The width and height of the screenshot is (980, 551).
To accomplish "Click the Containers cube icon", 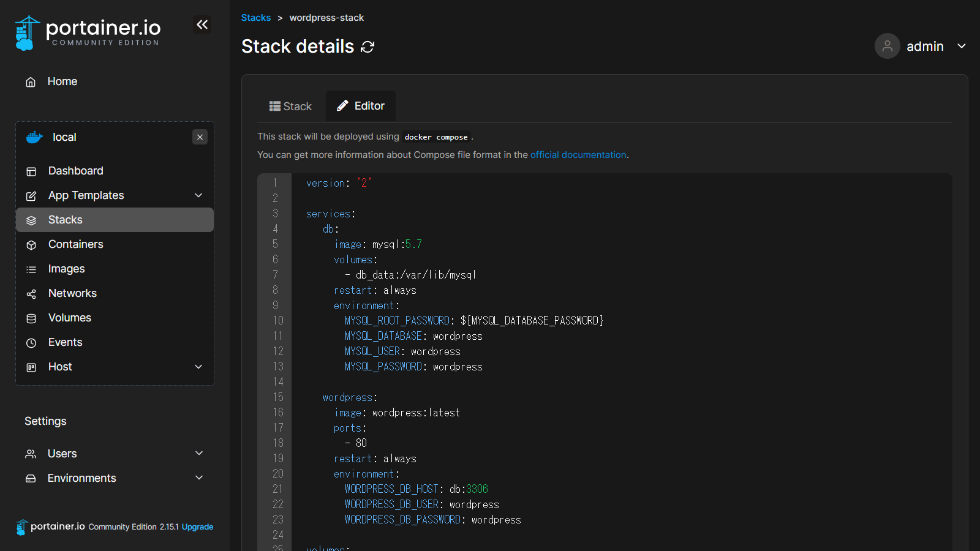I will point(31,245).
